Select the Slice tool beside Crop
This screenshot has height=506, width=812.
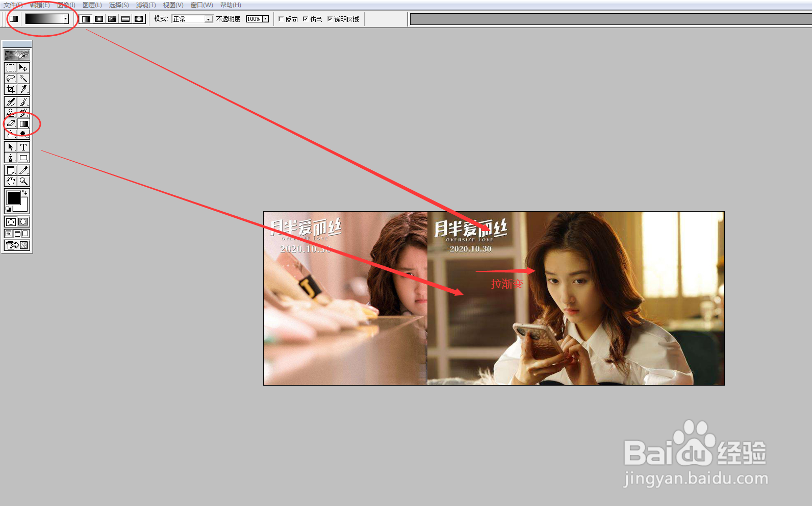pyautogui.click(x=23, y=89)
